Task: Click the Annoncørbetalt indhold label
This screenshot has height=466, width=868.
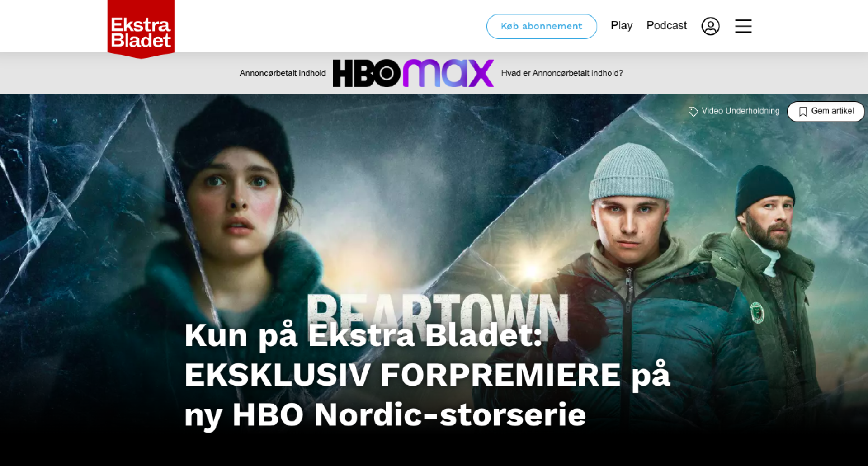Action: (283, 73)
